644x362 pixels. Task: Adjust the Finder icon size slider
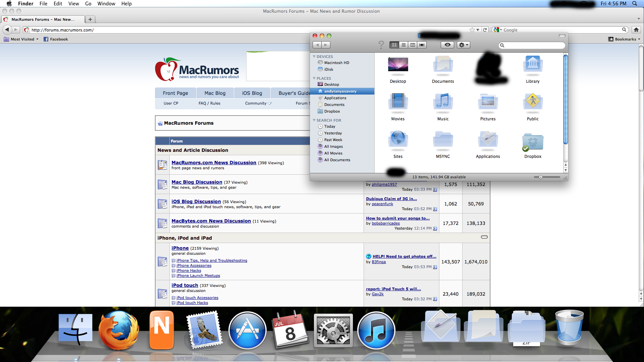[541, 177]
